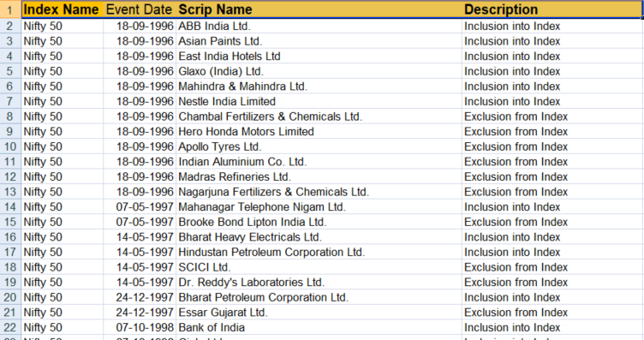
Task: Click the Madras Refineries Ltd. cell
Action: [x=319, y=176]
